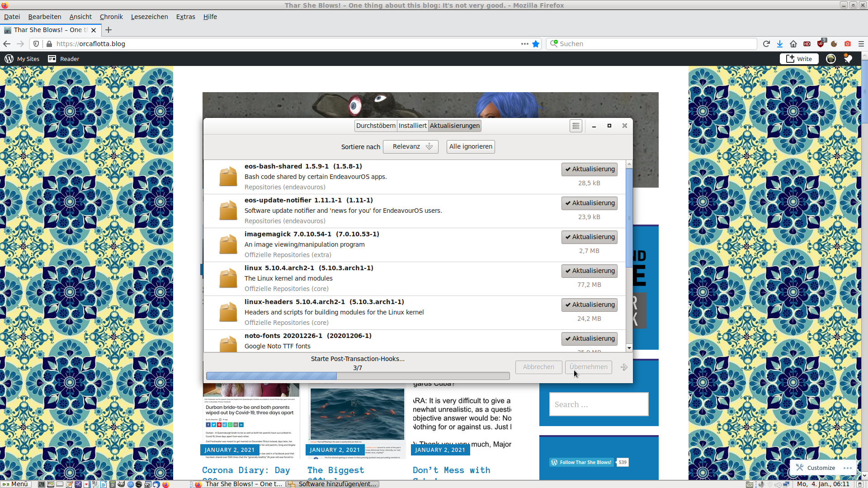The height and width of the screenshot is (488, 868).
Task: Open the Firefox application menu
Action: pos(861,44)
